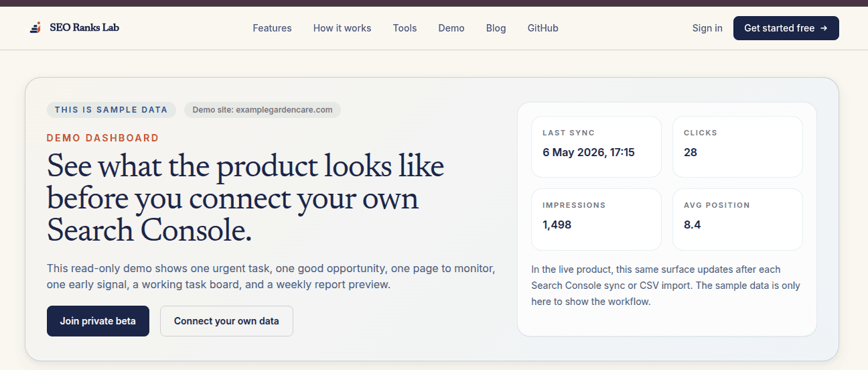
Task: Click the SEO Ranks Lab logo icon
Action: click(x=36, y=27)
